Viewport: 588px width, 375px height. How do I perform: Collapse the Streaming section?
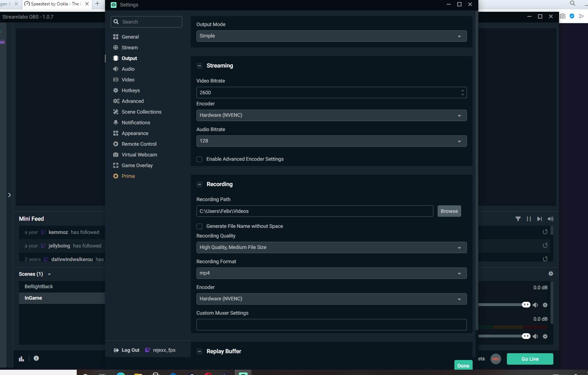[200, 66]
